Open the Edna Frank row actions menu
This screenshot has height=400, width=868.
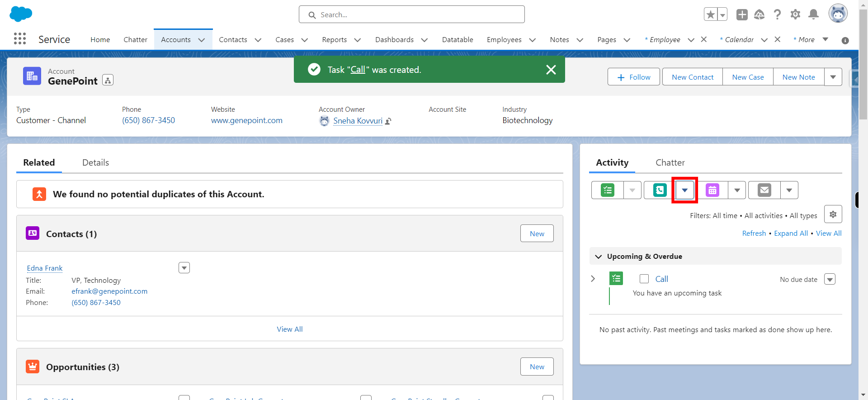[x=184, y=268]
